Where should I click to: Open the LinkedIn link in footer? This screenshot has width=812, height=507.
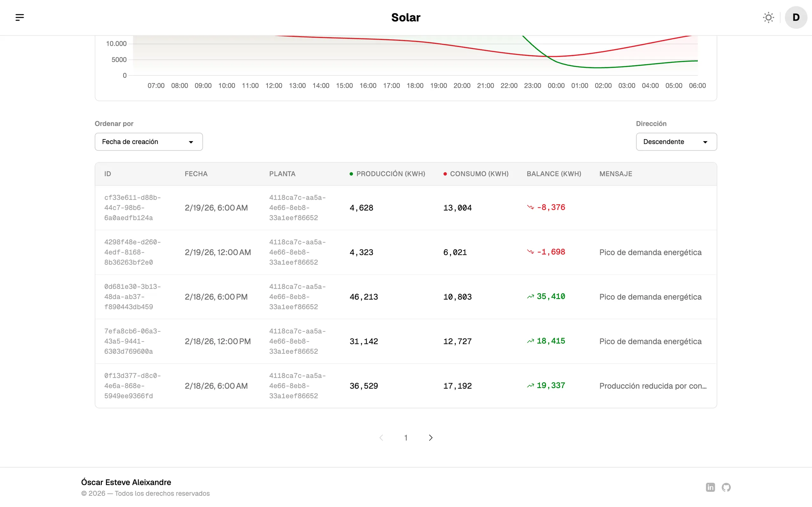(710, 487)
